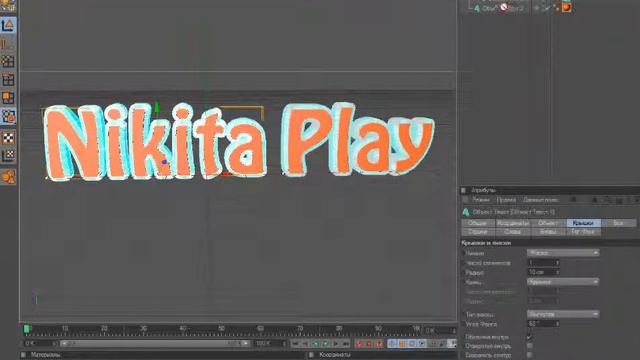Open the Тип фаски dropdown
640x360 pixels.
coord(563,314)
